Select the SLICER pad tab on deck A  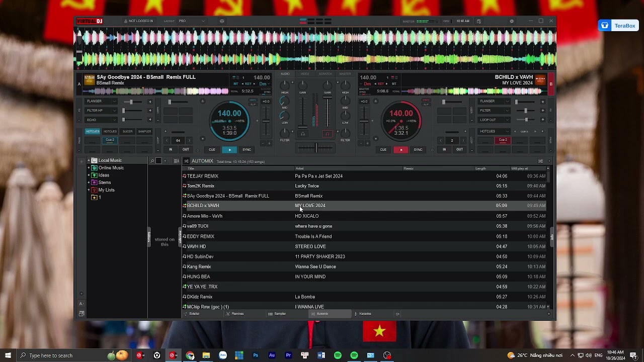point(127,131)
